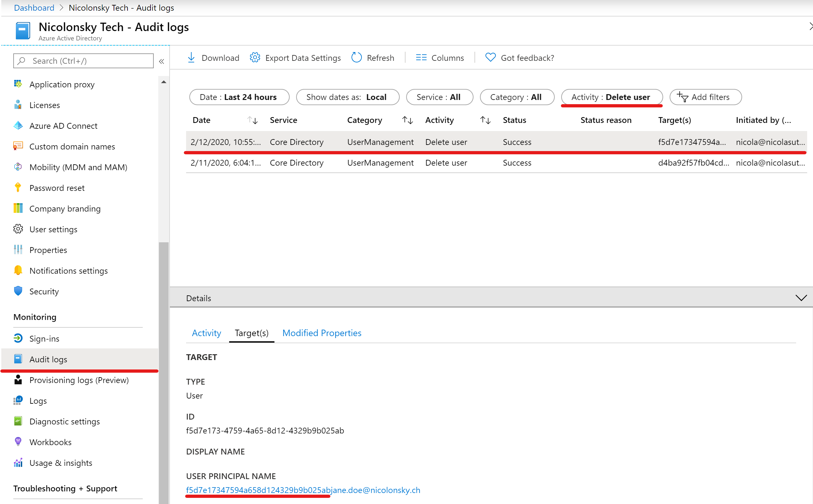The image size is (813, 504).
Task: Click the Workbooks lightbulb icon
Action: pyautogui.click(x=18, y=442)
